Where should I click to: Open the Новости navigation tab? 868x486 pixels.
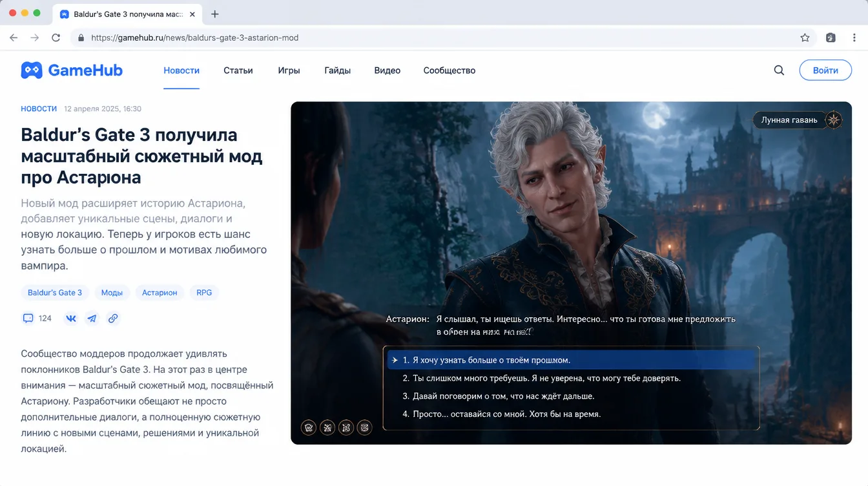click(181, 70)
